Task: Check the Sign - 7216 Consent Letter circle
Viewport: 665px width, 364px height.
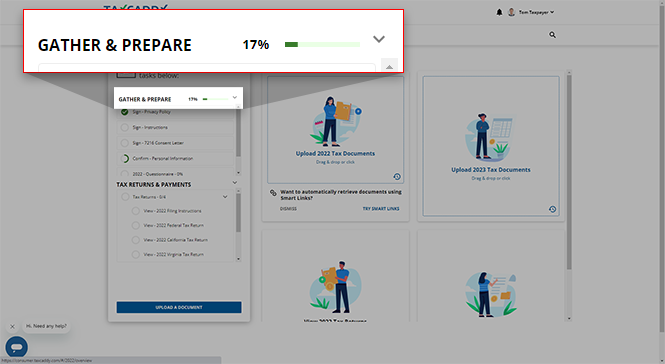Action: [125, 143]
